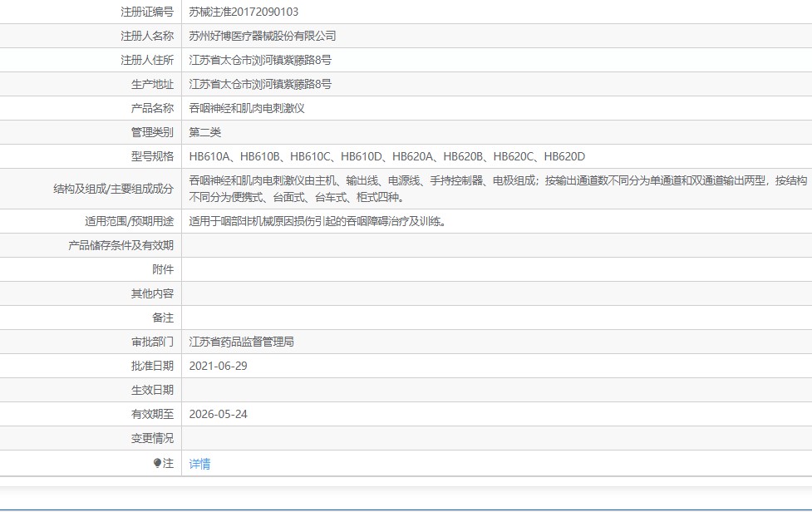Click the approval department 江苏省药品监督管理局
The height and width of the screenshot is (512, 812).
241,342
